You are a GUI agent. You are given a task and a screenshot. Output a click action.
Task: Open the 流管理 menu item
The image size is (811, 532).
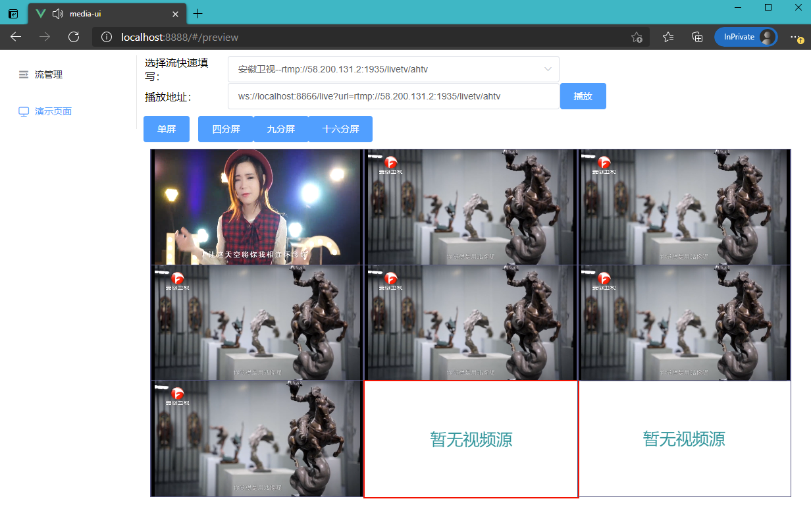[x=48, y=75]
